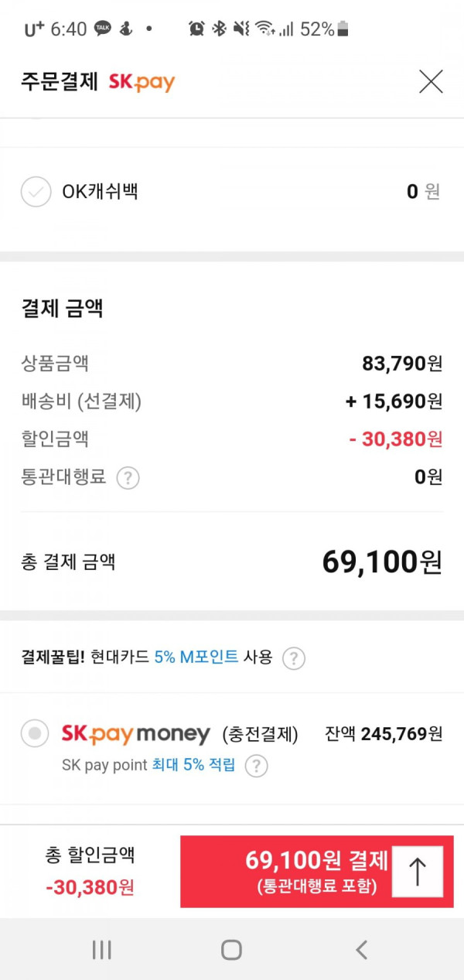Screen dimensions: 464x980
Task: Tap the scroll-to-top arrow icon
Action: 418,872
